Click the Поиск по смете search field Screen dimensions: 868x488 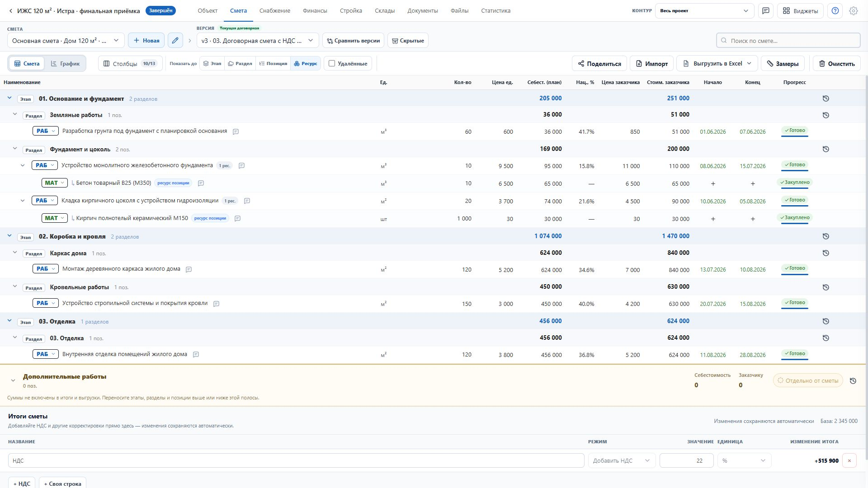point(788,41)
